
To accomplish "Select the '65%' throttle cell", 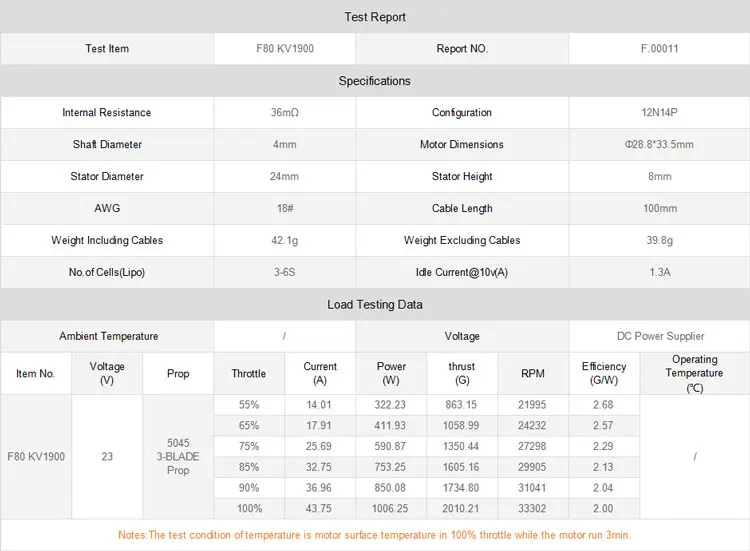I will pos(249,425).
